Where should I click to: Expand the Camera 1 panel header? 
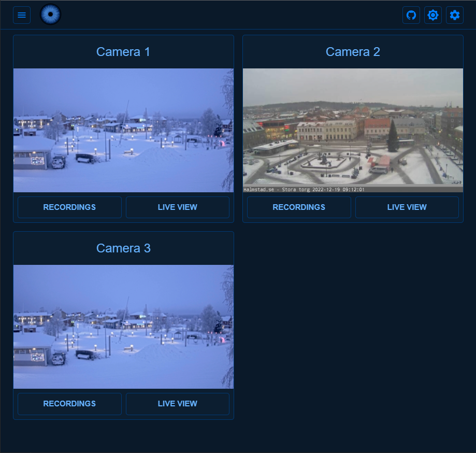click(123, 52)
